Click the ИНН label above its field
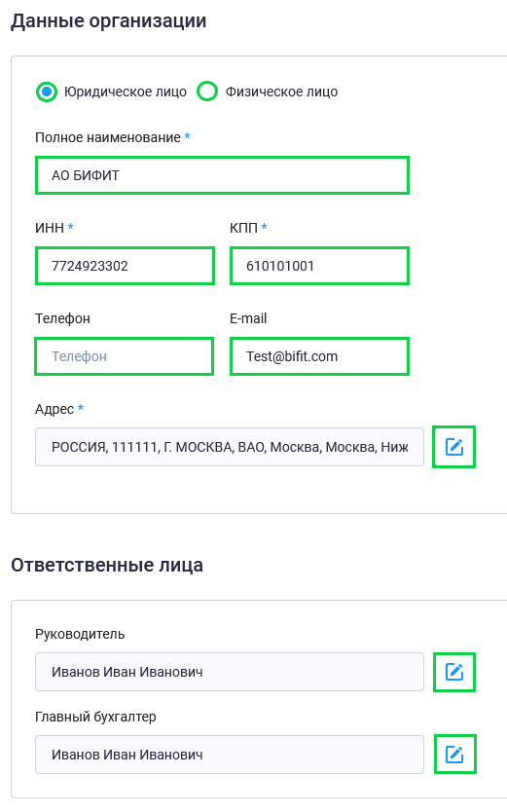Screen dimensions: 507x812 [x=50, y=228]
